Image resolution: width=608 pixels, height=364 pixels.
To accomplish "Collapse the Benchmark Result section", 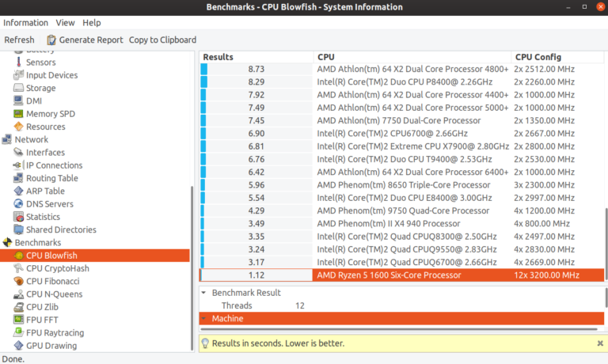I will (203, 293).
